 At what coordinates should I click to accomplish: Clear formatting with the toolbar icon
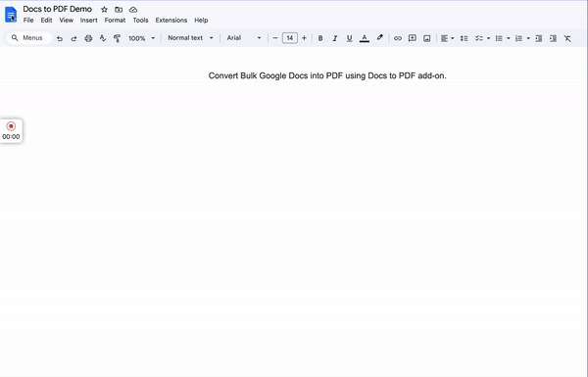point(567,38)
